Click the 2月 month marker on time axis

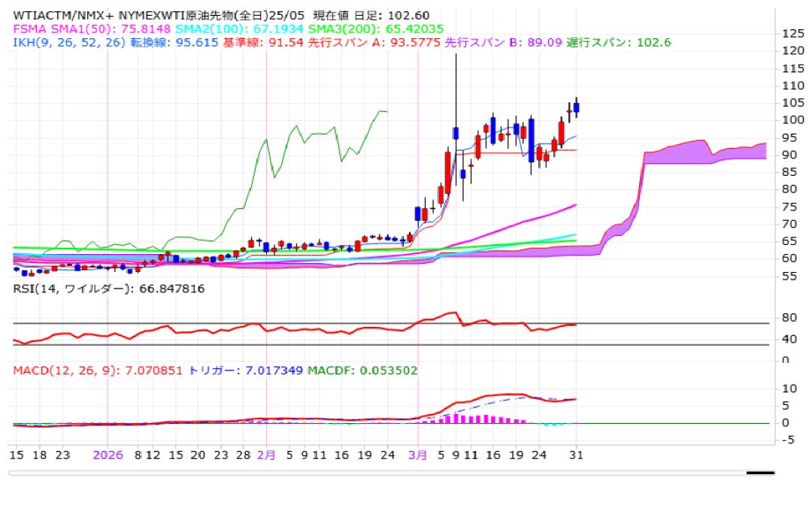(x=267, y=455)
